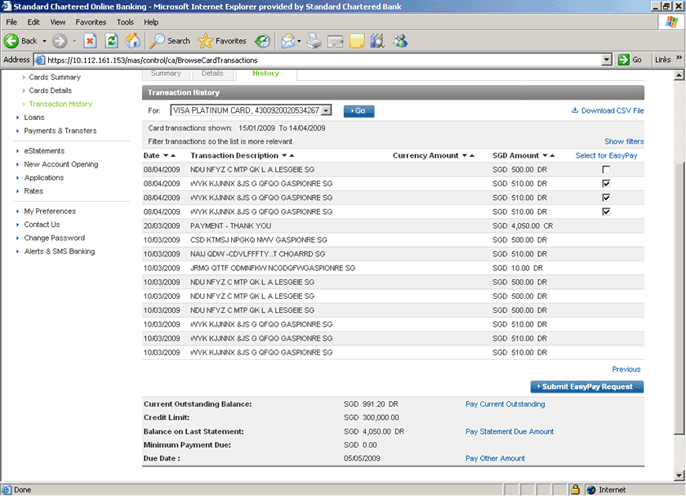This screenshot has width=686, height=496.
Task: Sort Currency Amount descending arrow
Action: pos(465,156)
